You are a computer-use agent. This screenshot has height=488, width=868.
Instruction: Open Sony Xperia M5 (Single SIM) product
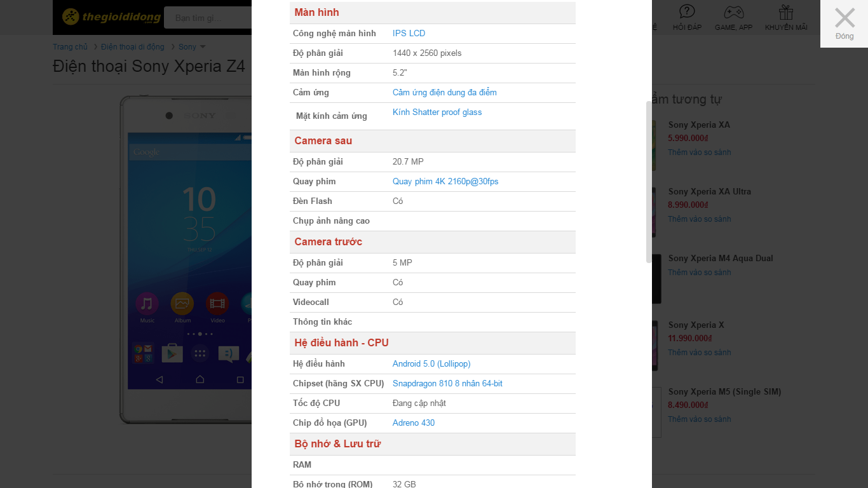coord(724,392)
